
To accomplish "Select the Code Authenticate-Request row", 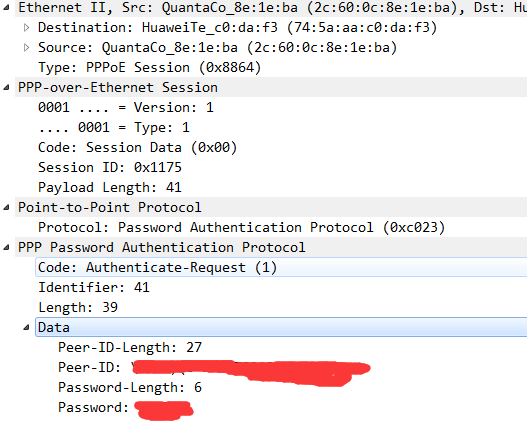I will click(281, 267).
